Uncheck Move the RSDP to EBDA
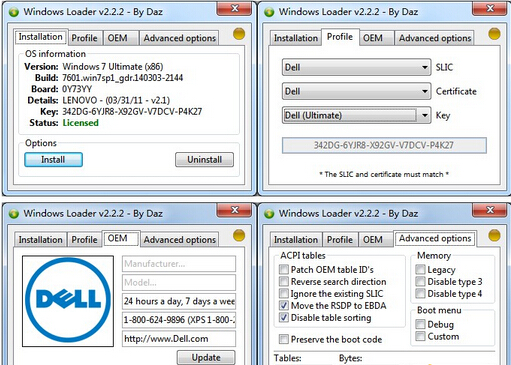Screen dimensions: 511x365 click(284, 305)
